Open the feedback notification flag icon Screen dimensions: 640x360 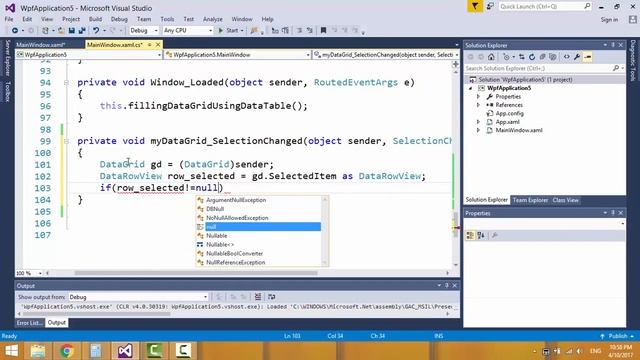[475, 7]
